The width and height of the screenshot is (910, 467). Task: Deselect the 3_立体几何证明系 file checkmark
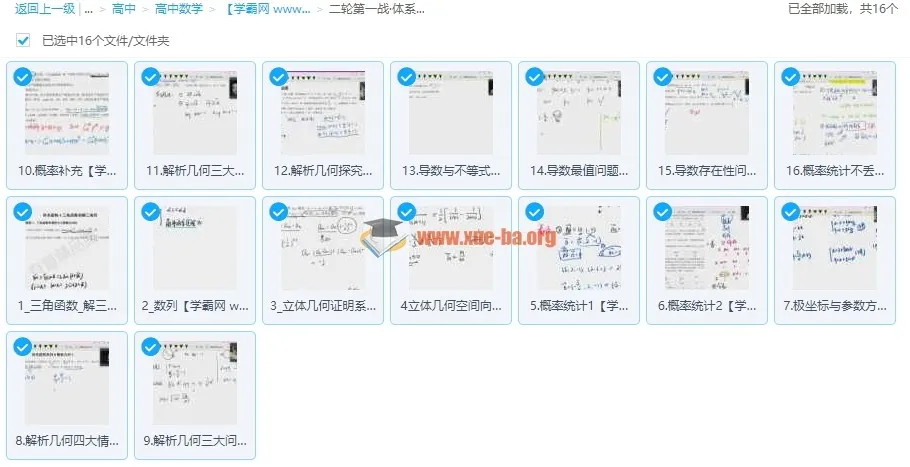pos(279,212)
